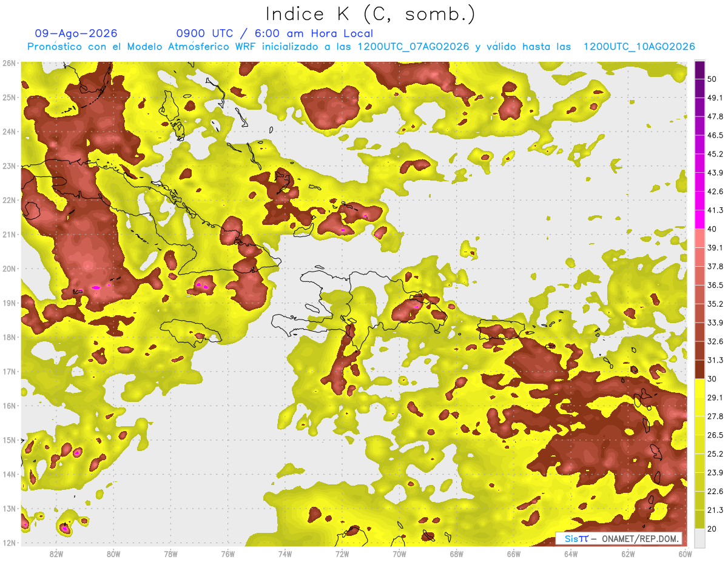Click the color bar label '47.8'
728x562 pixels.
(x=715, y=116)
